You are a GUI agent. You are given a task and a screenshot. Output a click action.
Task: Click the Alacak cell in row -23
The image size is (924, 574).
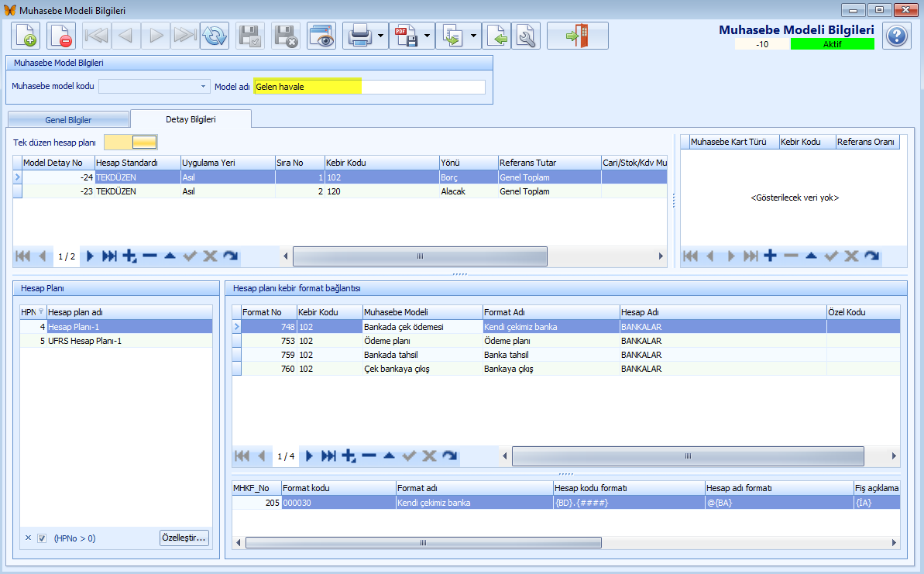click(x=469, y=191)
